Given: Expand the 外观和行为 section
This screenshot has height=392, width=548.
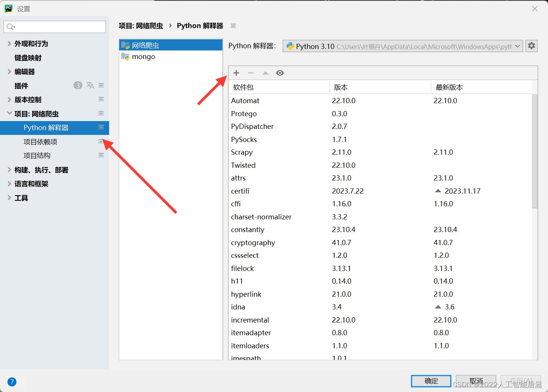Looking at the screenshot, I should click(x=9, y=43).
